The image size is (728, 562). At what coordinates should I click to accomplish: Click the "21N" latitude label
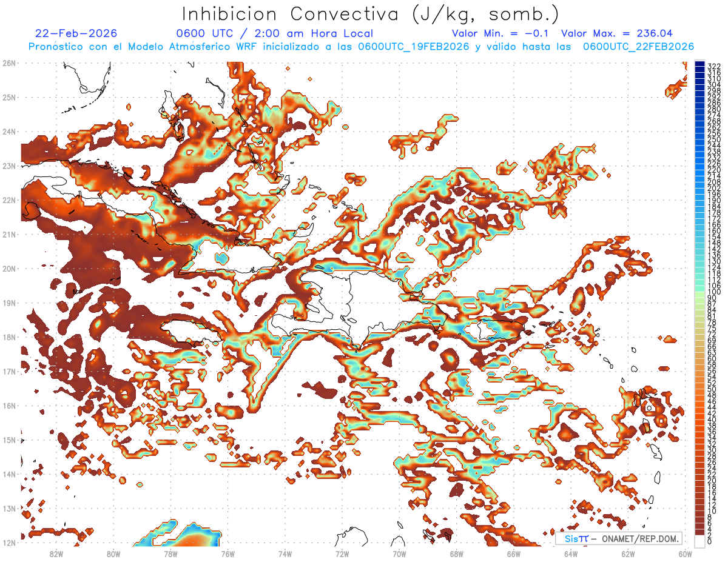[x=8, y=234]
